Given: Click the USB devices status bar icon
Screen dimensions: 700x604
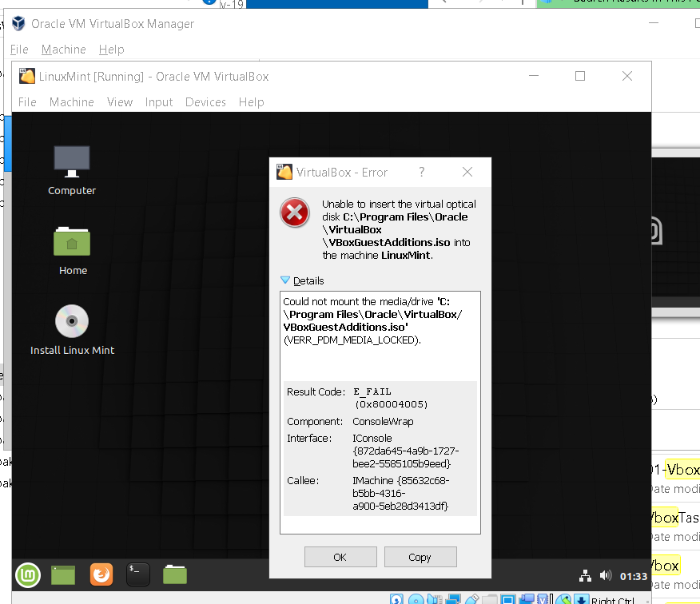Looking at the screenshot, I should 472,599.
